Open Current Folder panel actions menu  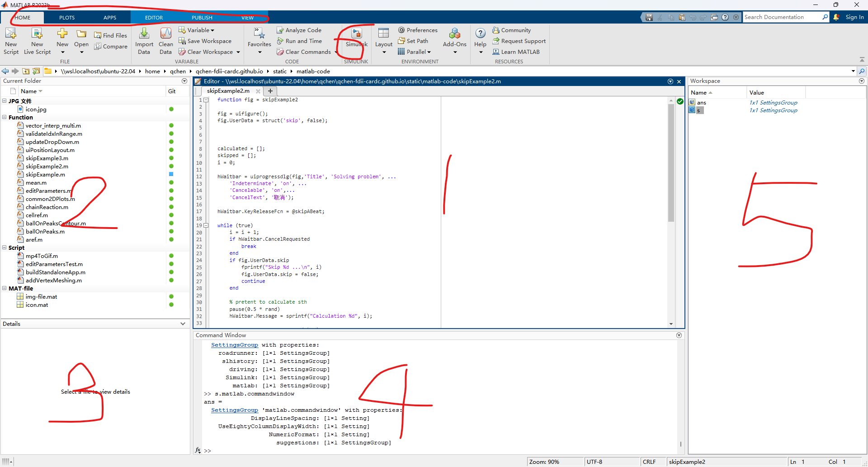(x=184, y=81)
